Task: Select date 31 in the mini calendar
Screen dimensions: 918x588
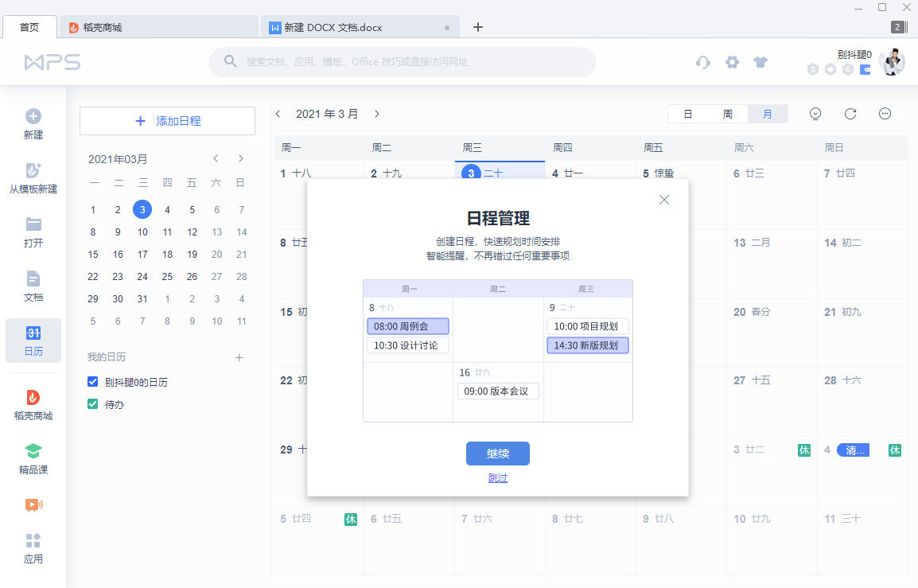Action: [142, 298]
